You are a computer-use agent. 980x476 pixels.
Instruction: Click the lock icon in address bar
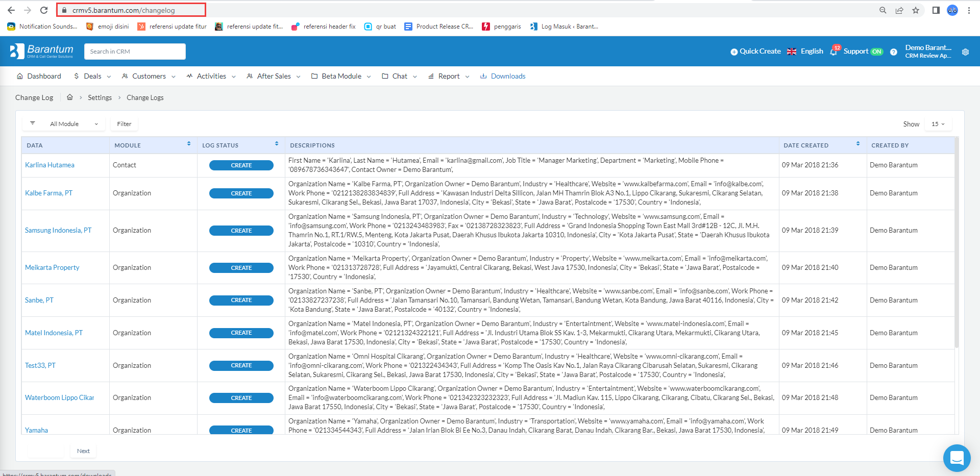click(64, 10)
